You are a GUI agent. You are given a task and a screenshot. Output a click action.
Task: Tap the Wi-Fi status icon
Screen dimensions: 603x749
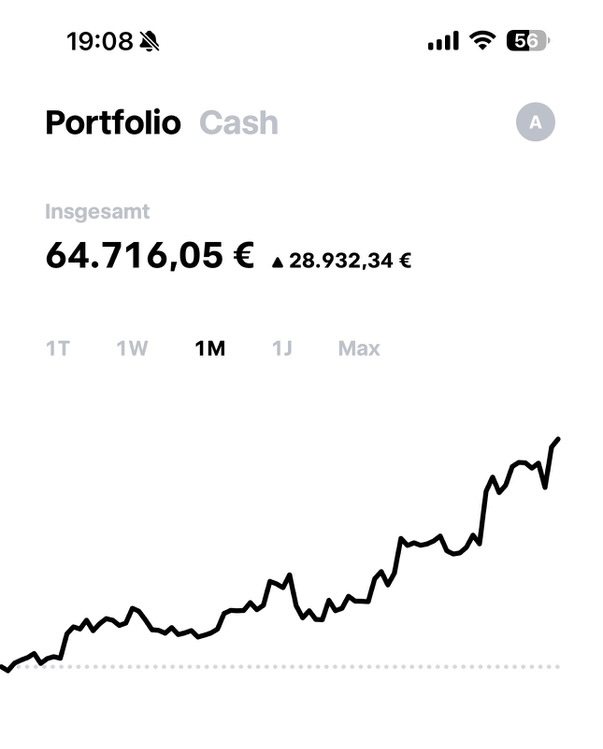[484, 41]
